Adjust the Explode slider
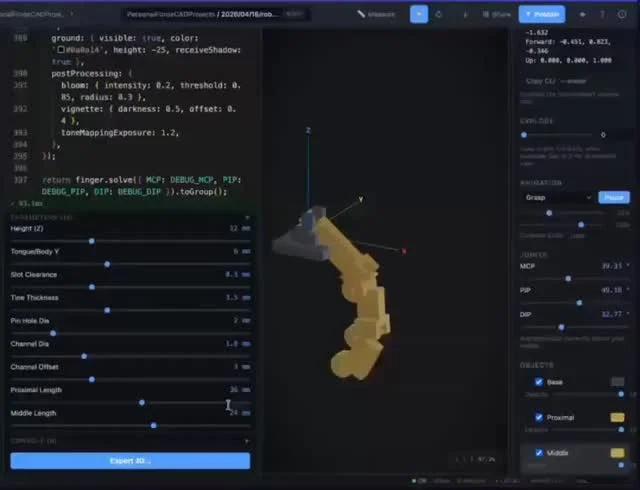This screenshot has width=640, height=490. [557, 135]
